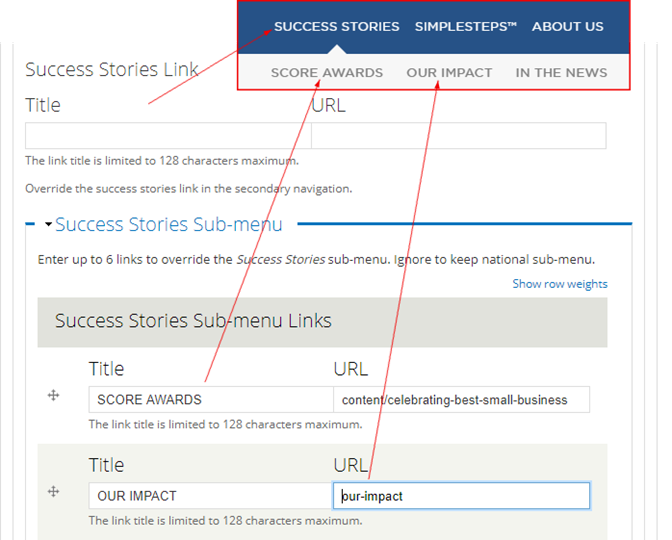
Task: Click the 'Enter up to 6 links' instruction text
Action: pyautogui.click(x=316, y=259)
